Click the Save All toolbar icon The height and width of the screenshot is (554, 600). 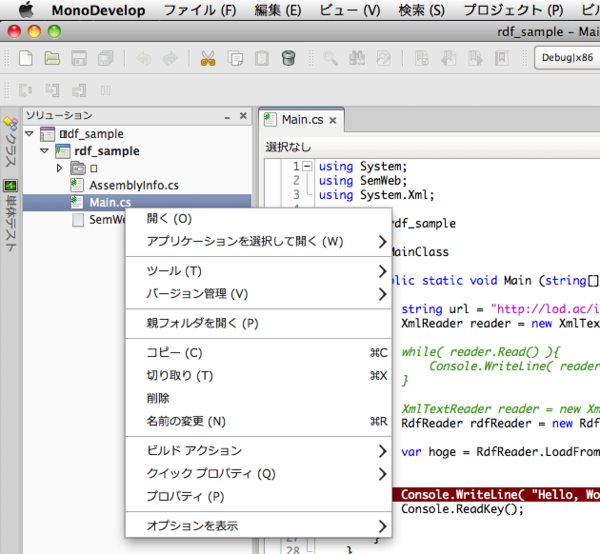(x=106, y=58)
